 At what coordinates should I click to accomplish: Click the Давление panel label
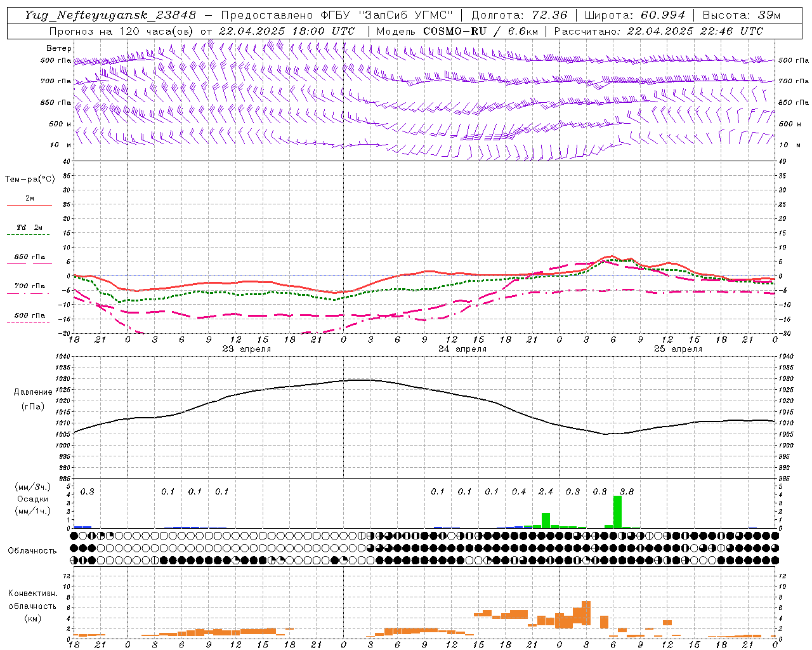pyautogui.click(x=33, y=392)
